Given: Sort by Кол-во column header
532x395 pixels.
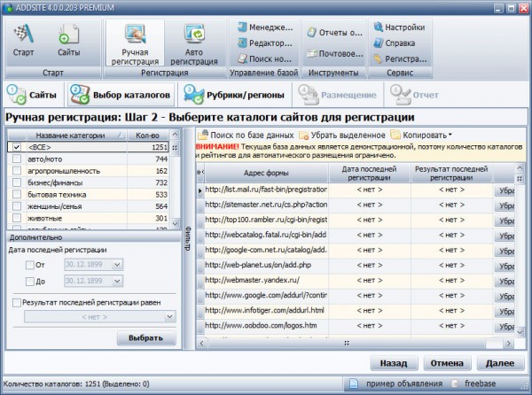Looking at the screenshot, I should point(147,136).
